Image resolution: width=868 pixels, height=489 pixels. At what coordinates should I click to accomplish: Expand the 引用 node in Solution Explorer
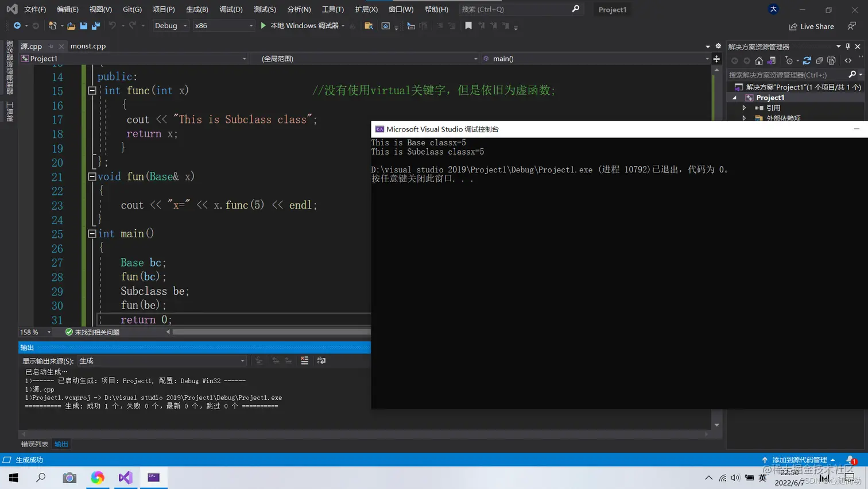744,108
